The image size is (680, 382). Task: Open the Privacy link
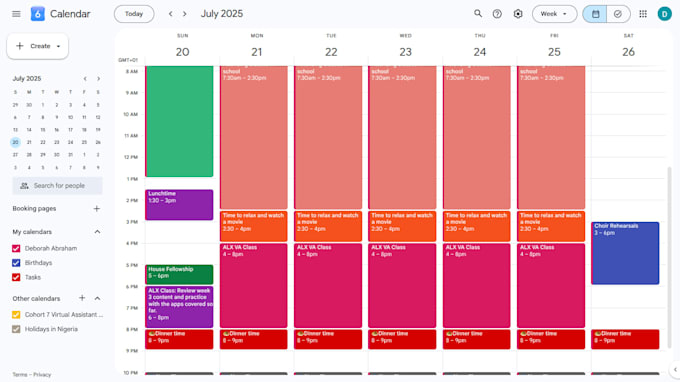click(42, 375)
